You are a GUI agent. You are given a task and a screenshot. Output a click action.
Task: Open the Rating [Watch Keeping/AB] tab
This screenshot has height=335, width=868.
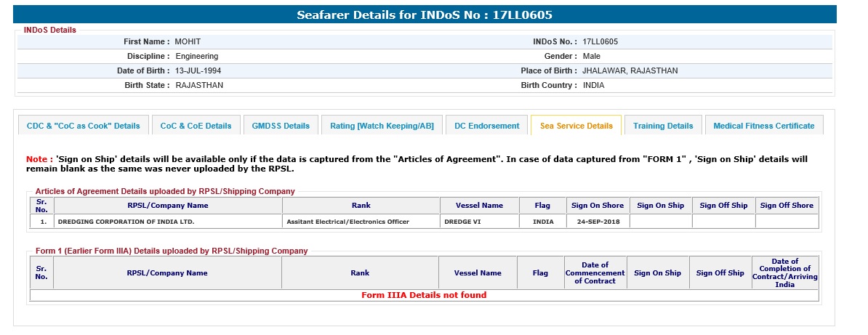(x=382, y=126)
